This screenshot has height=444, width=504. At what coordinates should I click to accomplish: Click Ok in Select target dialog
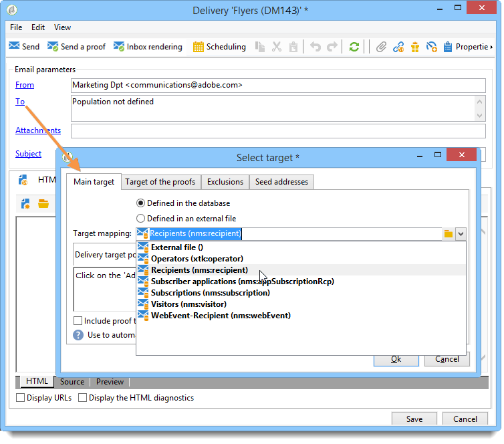[396, 360]
